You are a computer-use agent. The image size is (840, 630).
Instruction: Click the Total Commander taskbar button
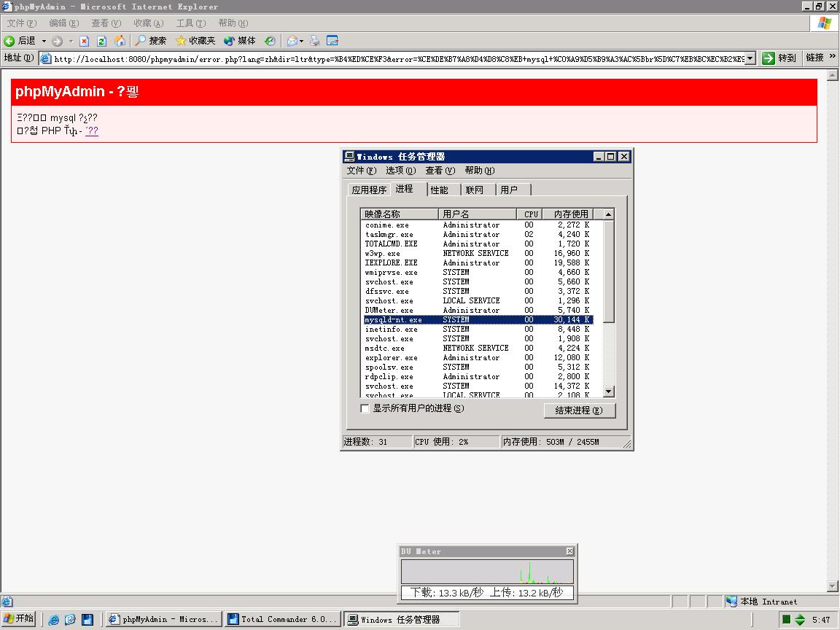coord(282,619)
